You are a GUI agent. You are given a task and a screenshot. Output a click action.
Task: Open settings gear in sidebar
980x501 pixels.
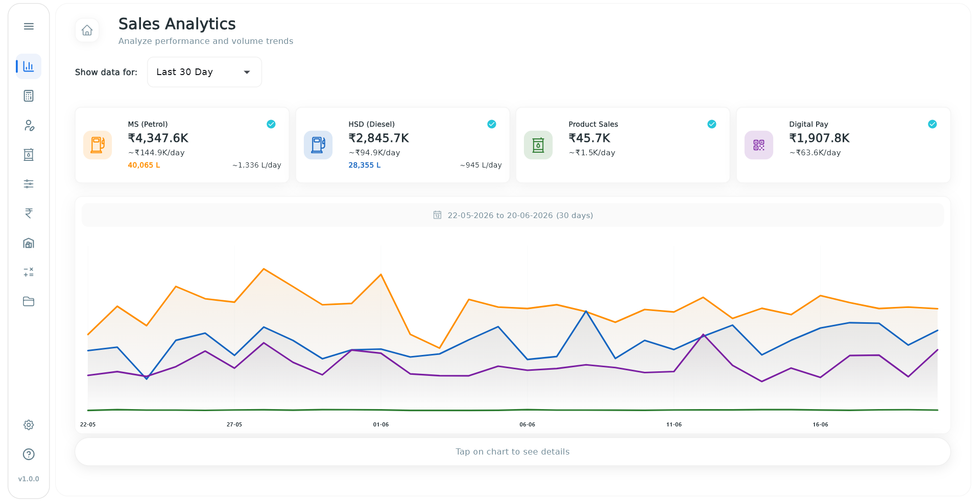[29, 425]
